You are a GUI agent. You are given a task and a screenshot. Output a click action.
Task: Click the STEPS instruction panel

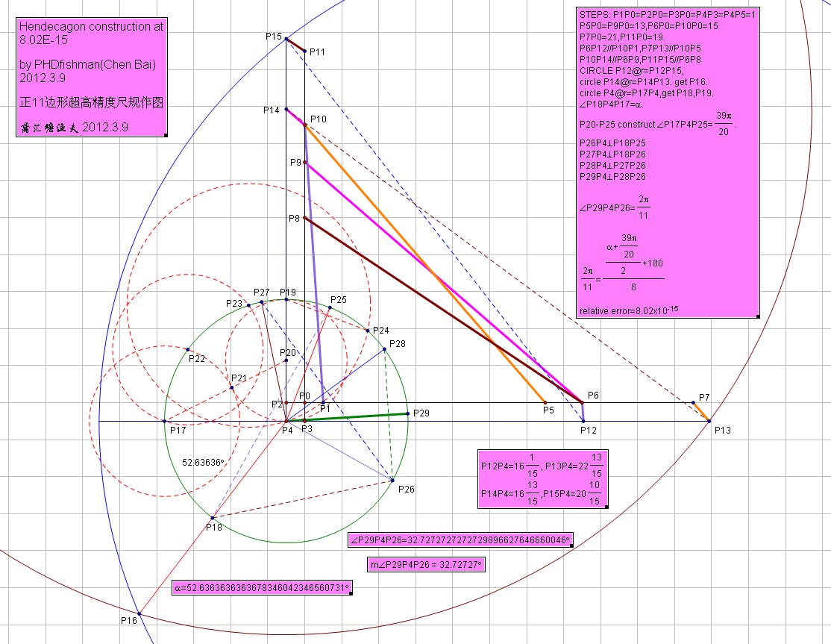[x=667, y=160]
